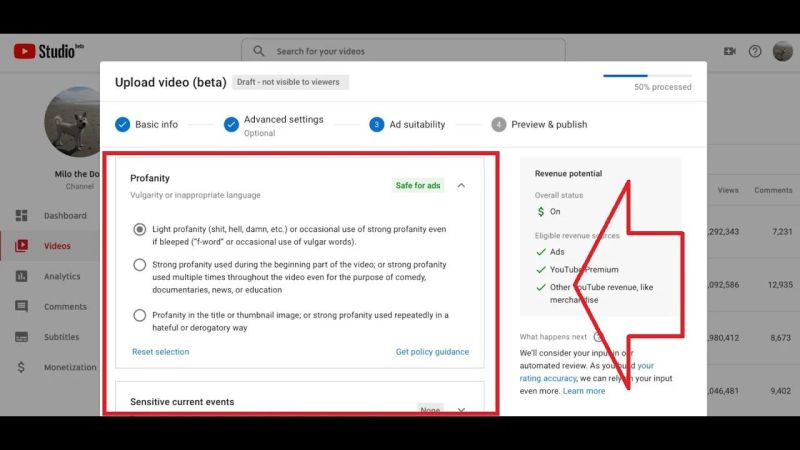Viewport: 800px width, 450px height.
Task: Click Reset selection link
Action: tap(160, 352)
